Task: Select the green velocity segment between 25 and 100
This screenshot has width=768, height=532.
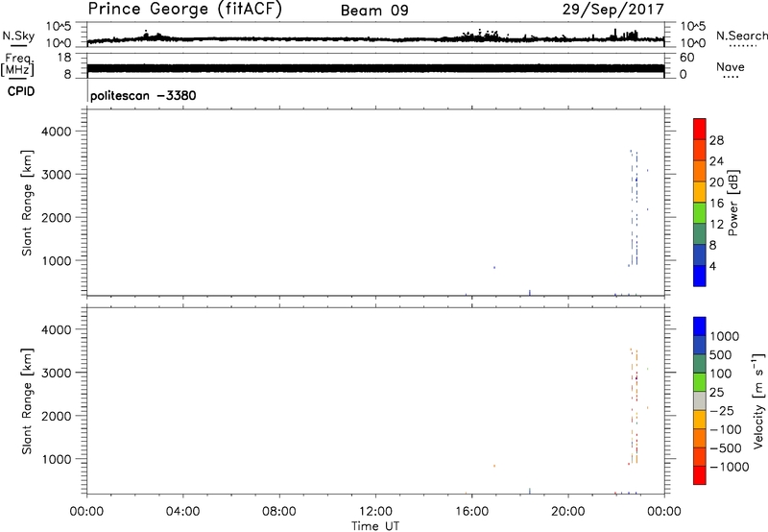Action: 700,382
